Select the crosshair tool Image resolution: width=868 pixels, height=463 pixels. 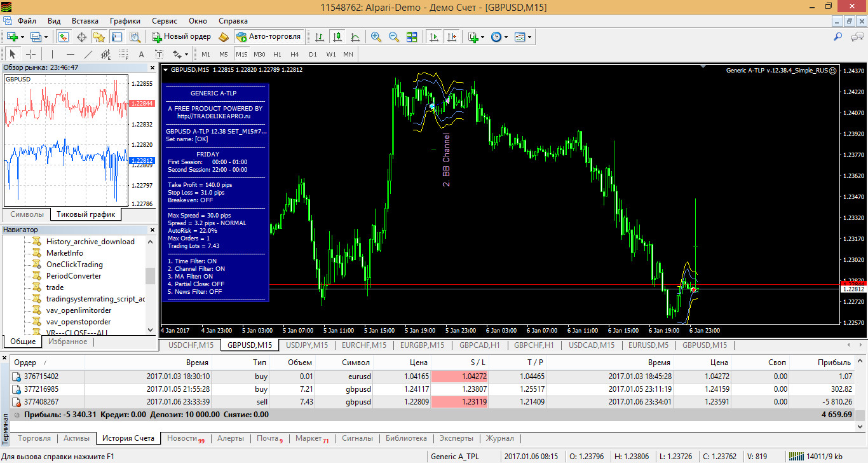[x=31, y=54]
